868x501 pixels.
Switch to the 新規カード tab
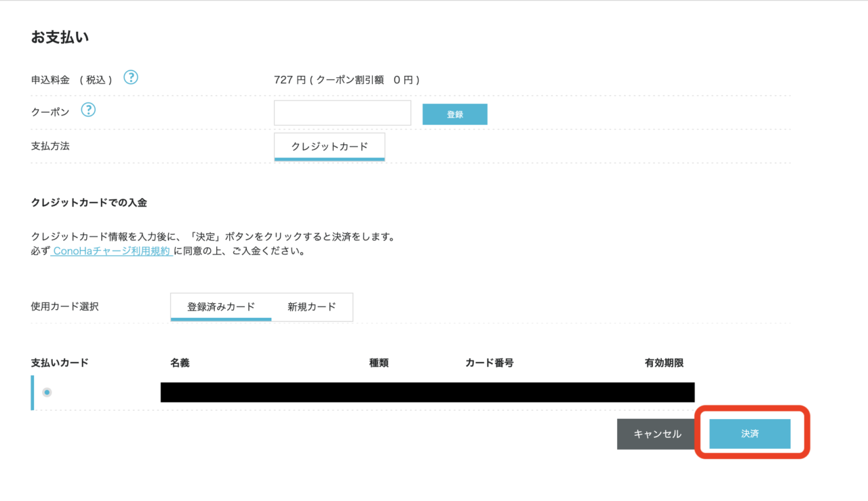point(313,306)
